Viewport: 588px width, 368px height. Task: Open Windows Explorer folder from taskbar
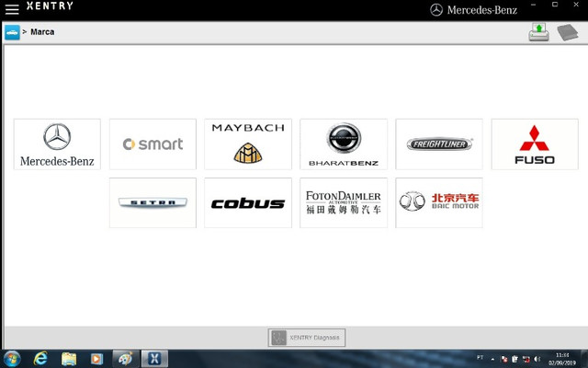tap(69, 359)
